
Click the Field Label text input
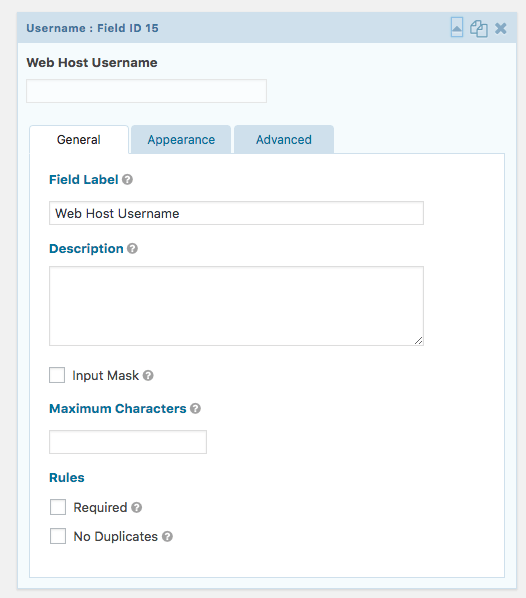tap(236, 213)
